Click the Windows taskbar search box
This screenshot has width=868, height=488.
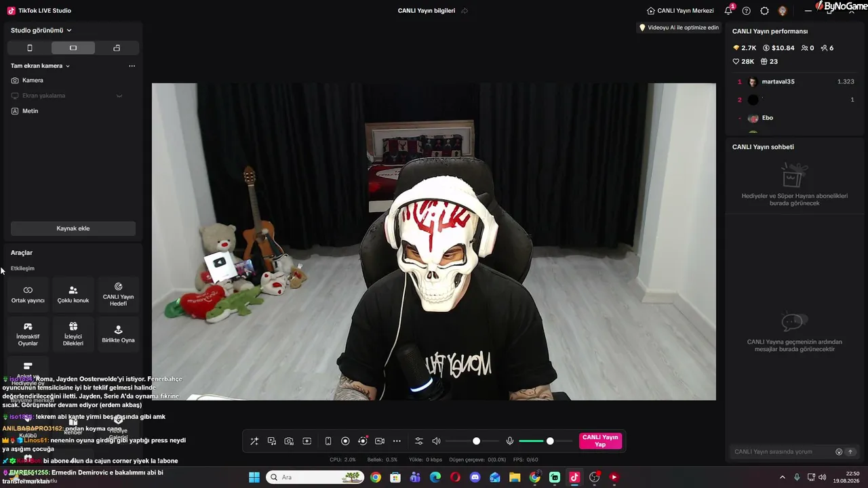point(315,477)
